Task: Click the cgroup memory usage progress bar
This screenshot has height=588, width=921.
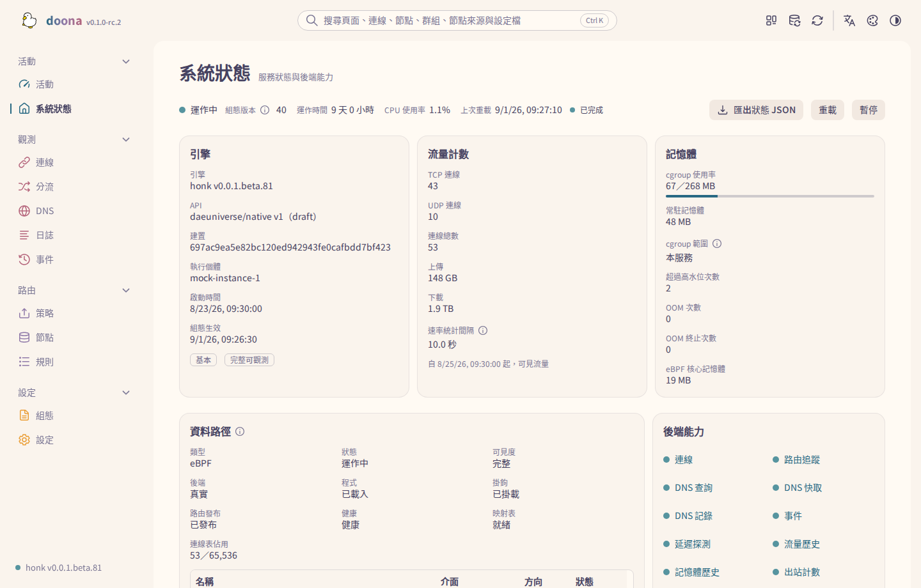Action: click(770, 196)
